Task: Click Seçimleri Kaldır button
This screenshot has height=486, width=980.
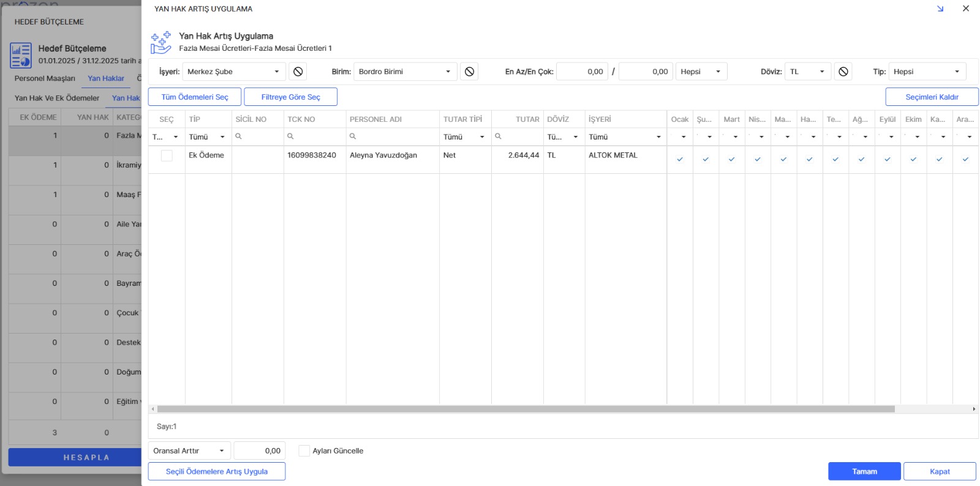Action: point(932,97)
